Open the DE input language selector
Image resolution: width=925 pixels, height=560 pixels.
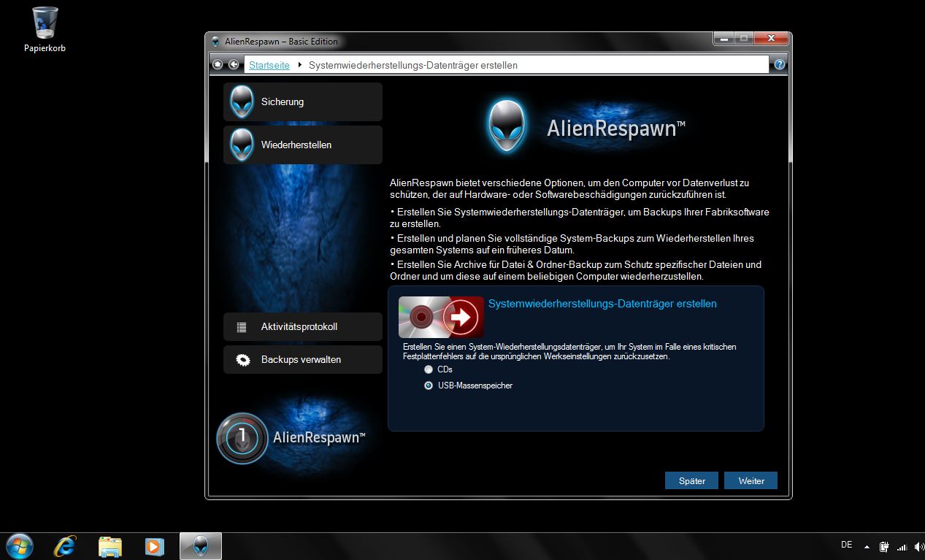(x=846, y=545)
